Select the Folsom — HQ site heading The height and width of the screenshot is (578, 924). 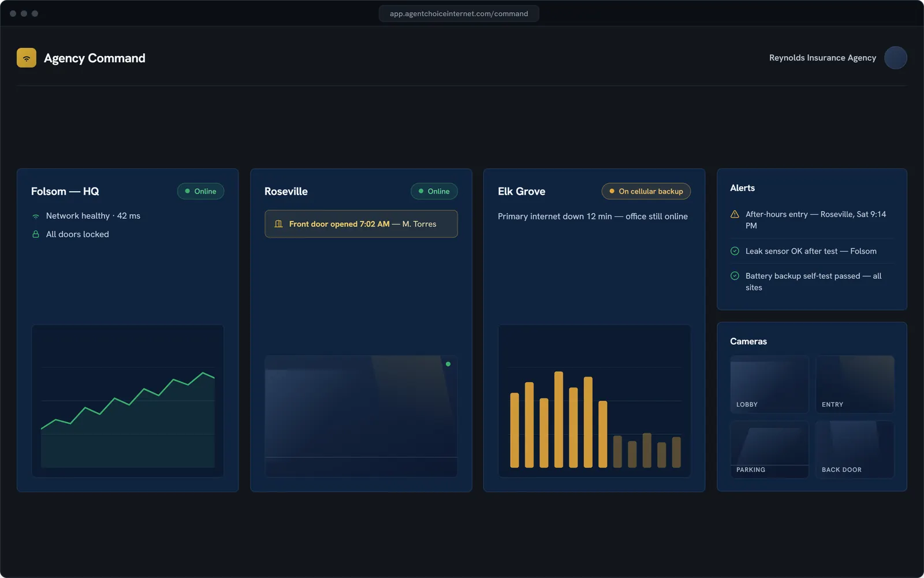click(x=65, y=191)
